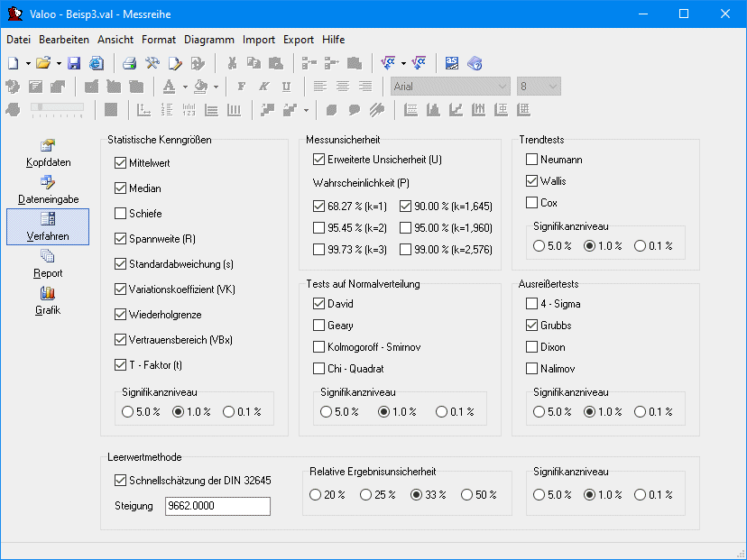
Task: Go to Dateneingabe in the sidebar
Action: [x=48, y=189]
